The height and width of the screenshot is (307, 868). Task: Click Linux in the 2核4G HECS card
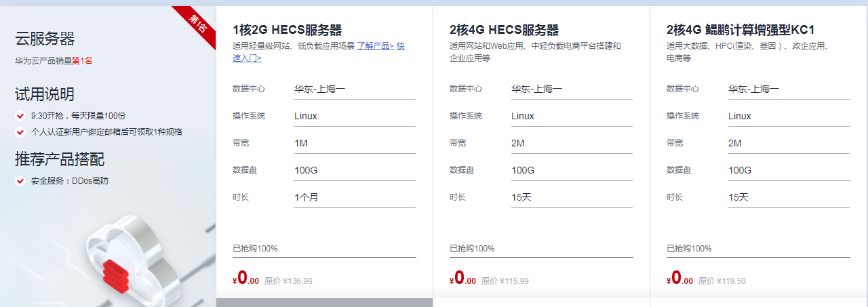[x=523, y=116]
